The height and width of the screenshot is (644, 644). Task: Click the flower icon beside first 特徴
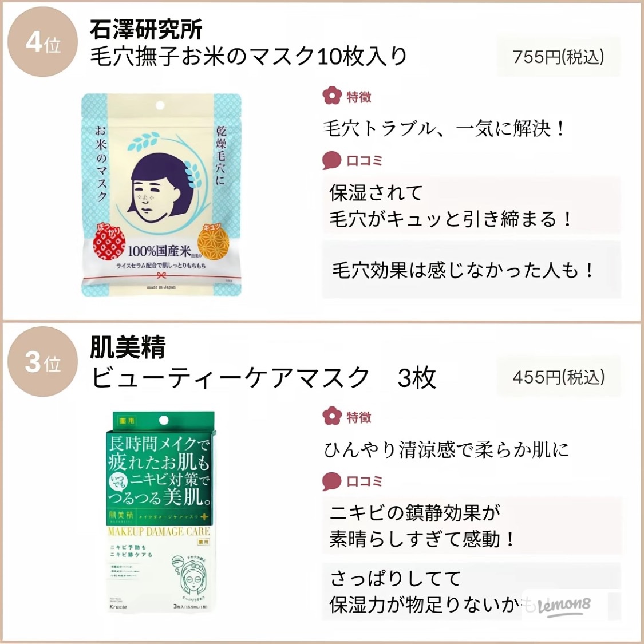point(332,96)
